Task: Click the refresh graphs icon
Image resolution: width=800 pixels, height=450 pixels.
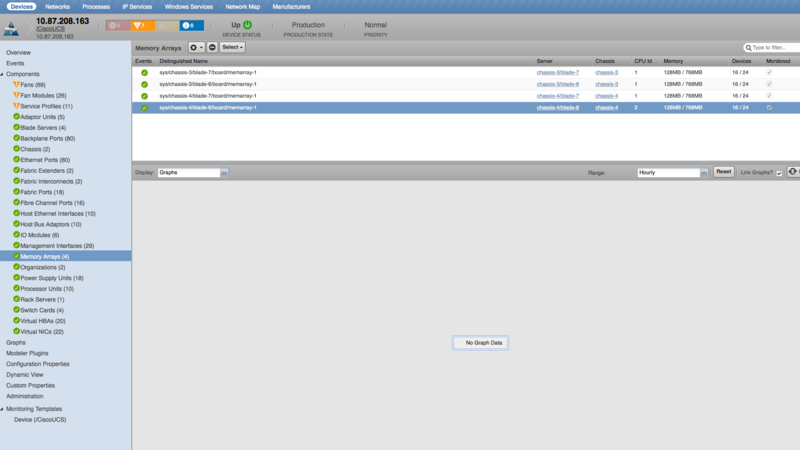Action: pos(792,172)
